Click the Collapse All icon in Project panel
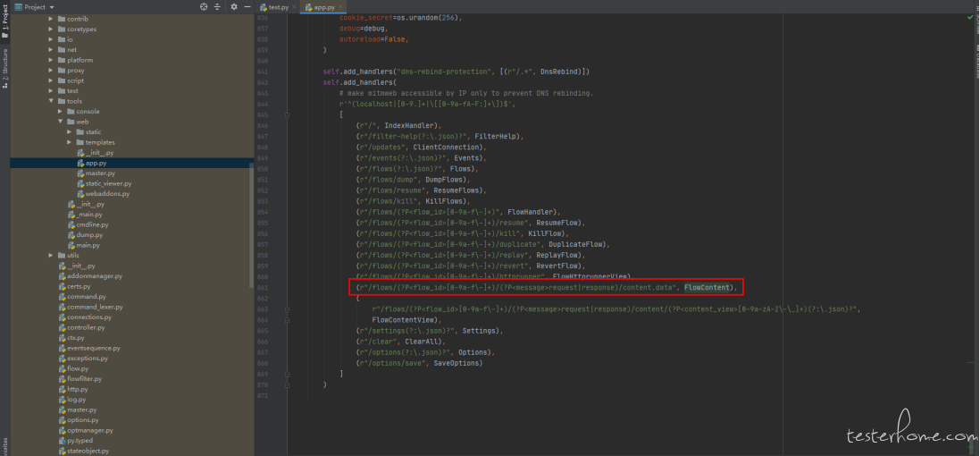This screenshot has height=456, width=980. pos(217,7)
